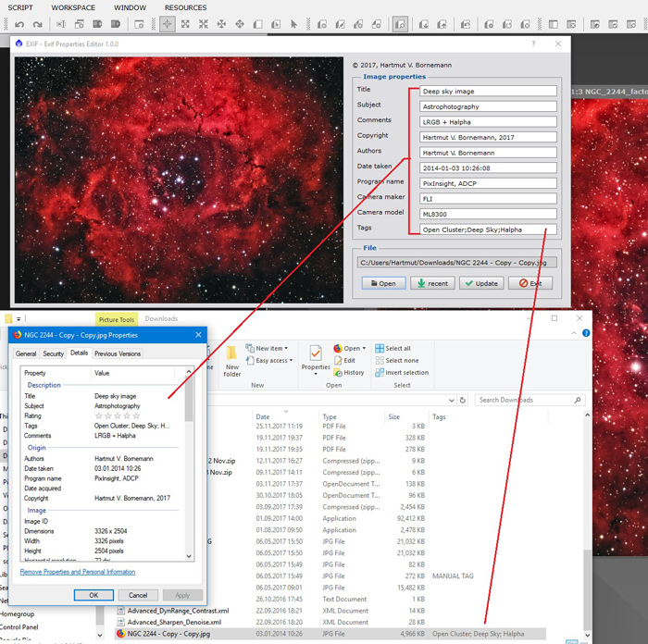Viewport: 648px width, 644px height.
Task: Expand Properties button dropdown arrow in ribbon
Action: point(316,374)
